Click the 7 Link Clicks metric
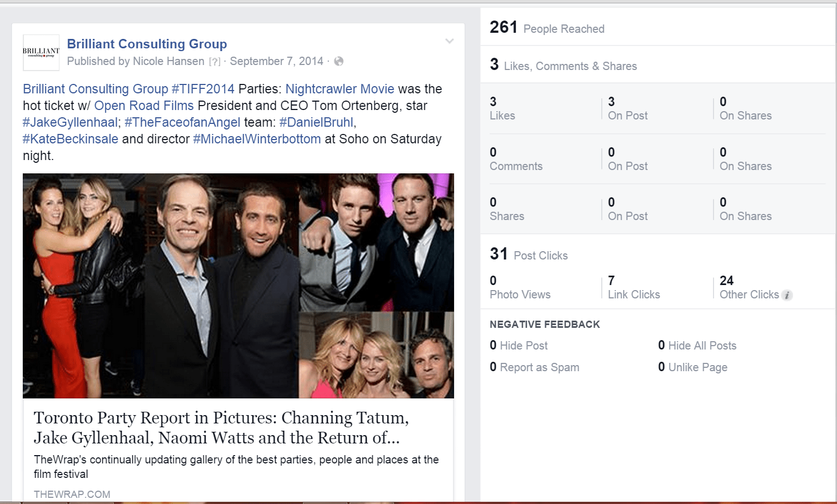The width and height of the screenshot is (837, 504). click(x=634, y=287)
